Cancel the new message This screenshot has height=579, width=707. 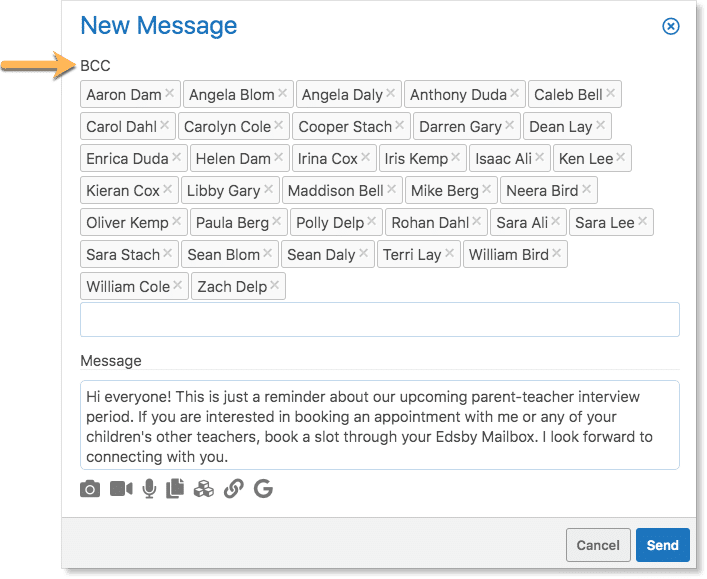click(598, 545)
